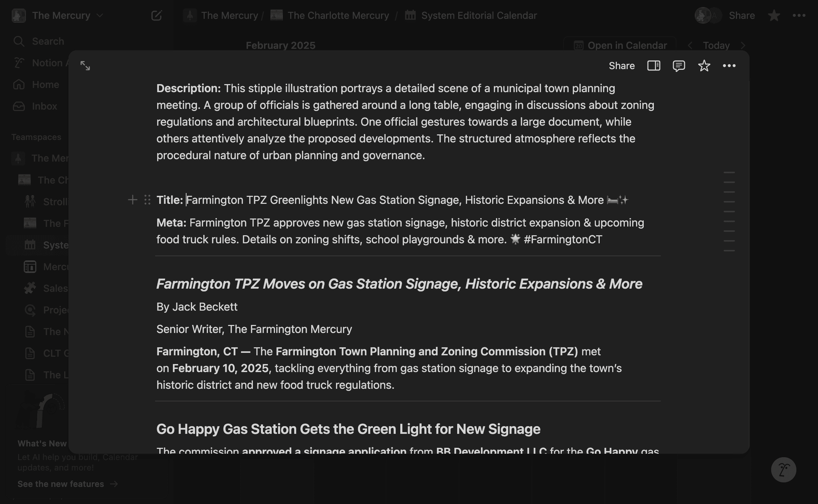The width and height of the screenshot is (818, 504).
Task: Open Search in the sidebar
Action: 48,41
